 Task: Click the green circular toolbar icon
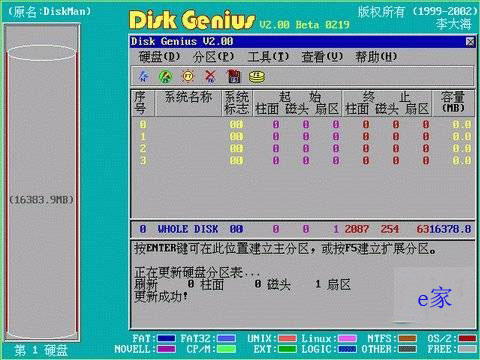click(166, 77)
